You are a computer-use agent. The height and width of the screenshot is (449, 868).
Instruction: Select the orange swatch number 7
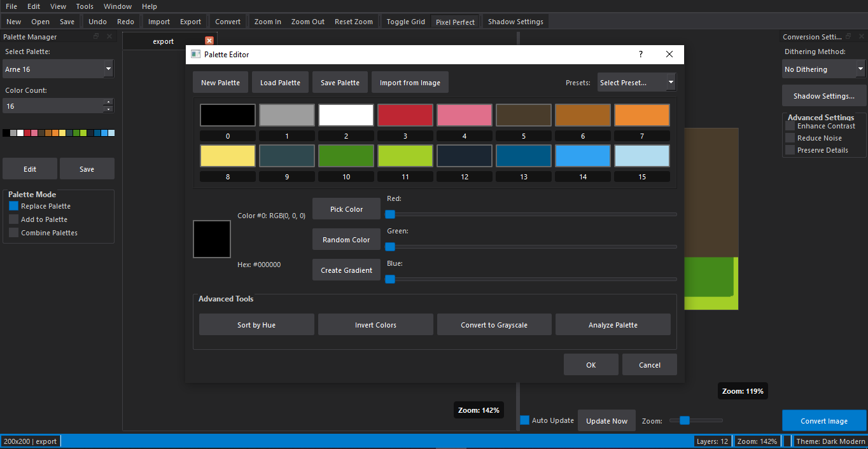click(x=641, y=115)
